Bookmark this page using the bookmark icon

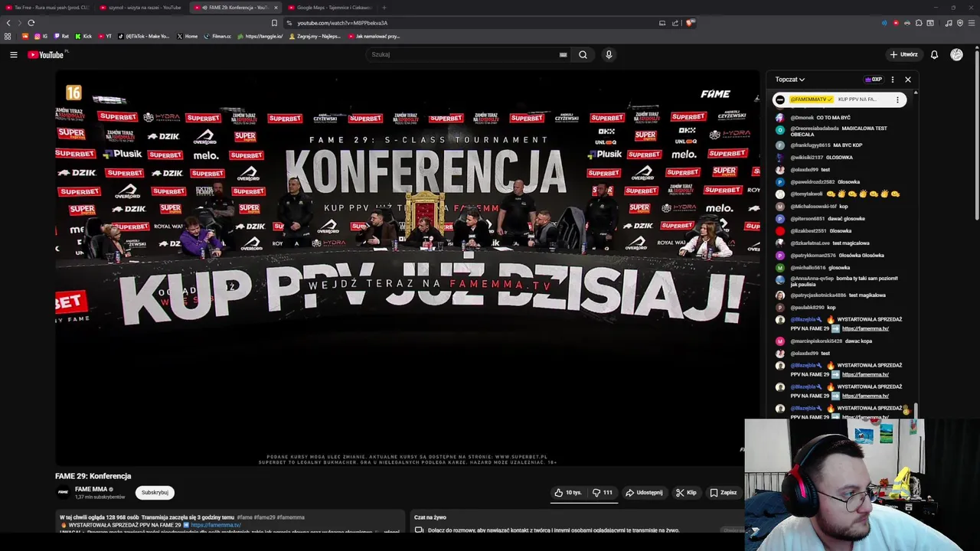click(274, 23)
